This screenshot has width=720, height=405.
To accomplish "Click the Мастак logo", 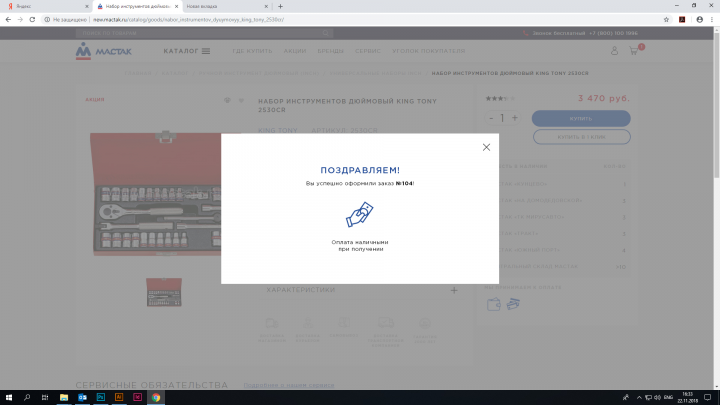I will (x=103, y=51).
